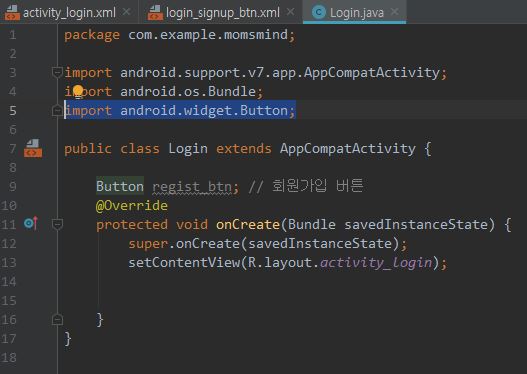Switch to the activity_login.xml tab
Viewport: 527px width, 374px height.
tap(69, 12)
